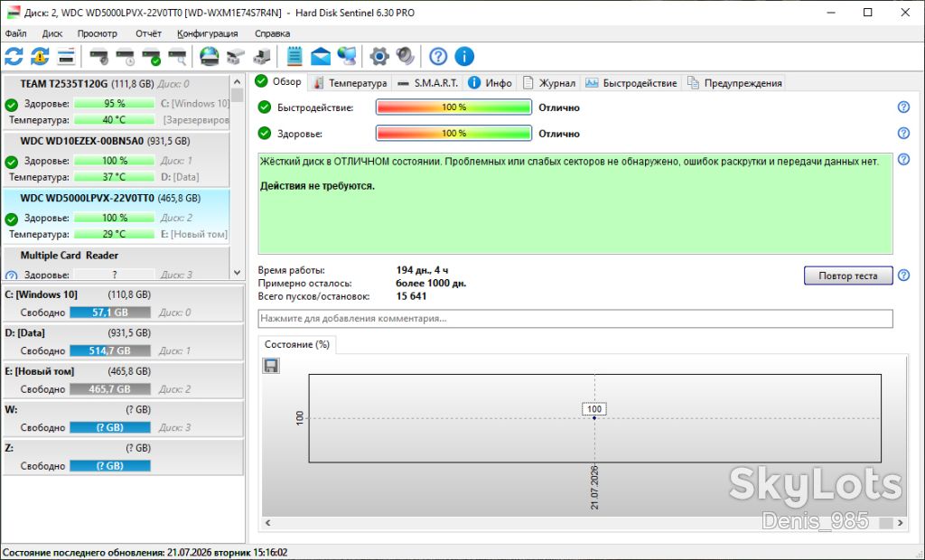Select the D: [Data] partition
This screenshot has height=560, width=925.
123,341
